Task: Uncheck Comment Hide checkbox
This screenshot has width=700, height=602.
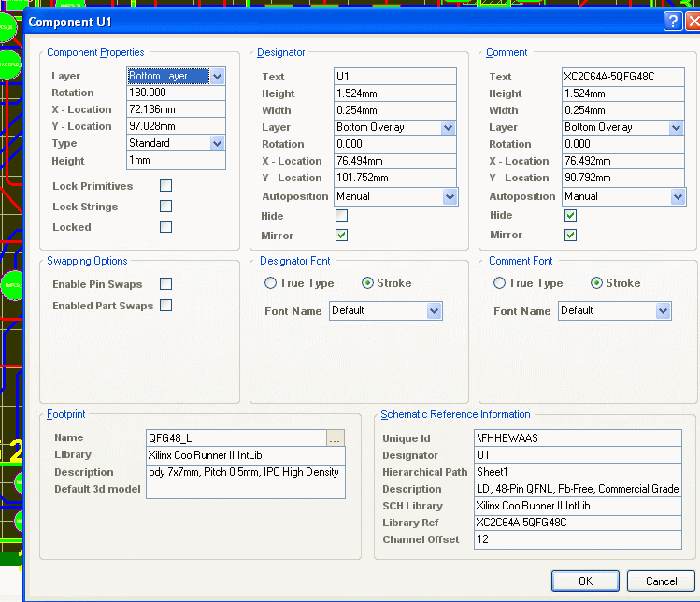Action: (570, 216)
